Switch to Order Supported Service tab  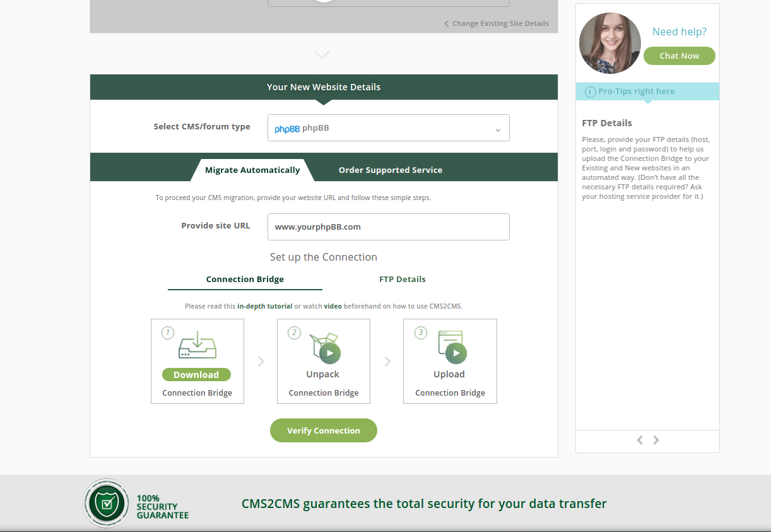[x=391, y=170]
